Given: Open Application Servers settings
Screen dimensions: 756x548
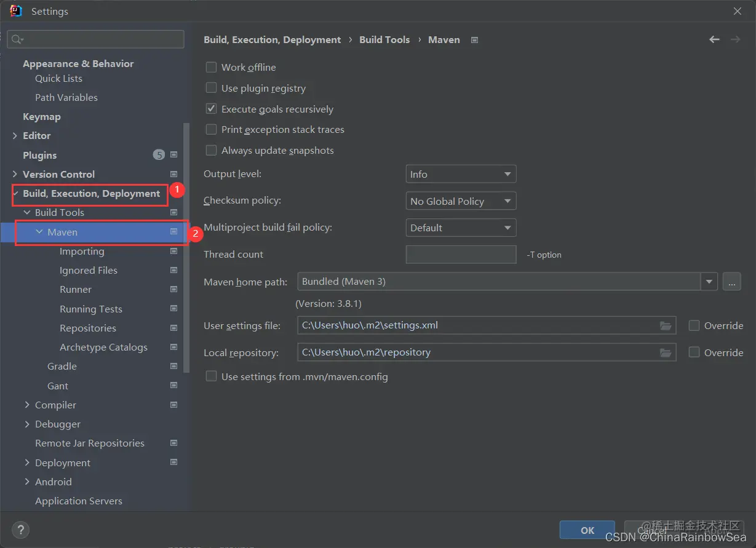Looking at the screenshot, I should click(79, 501).
